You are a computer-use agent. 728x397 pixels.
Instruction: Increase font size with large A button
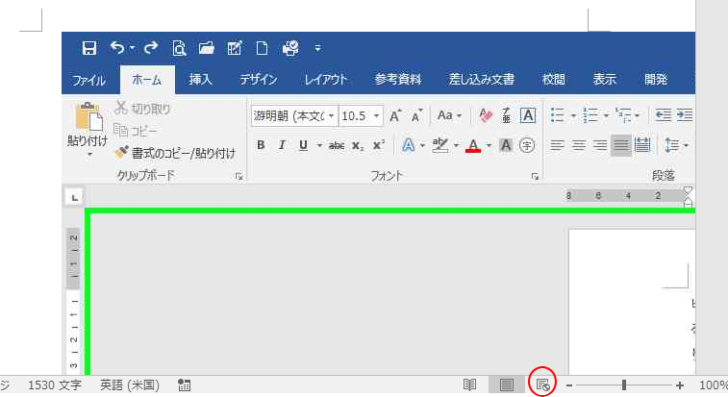395,116
